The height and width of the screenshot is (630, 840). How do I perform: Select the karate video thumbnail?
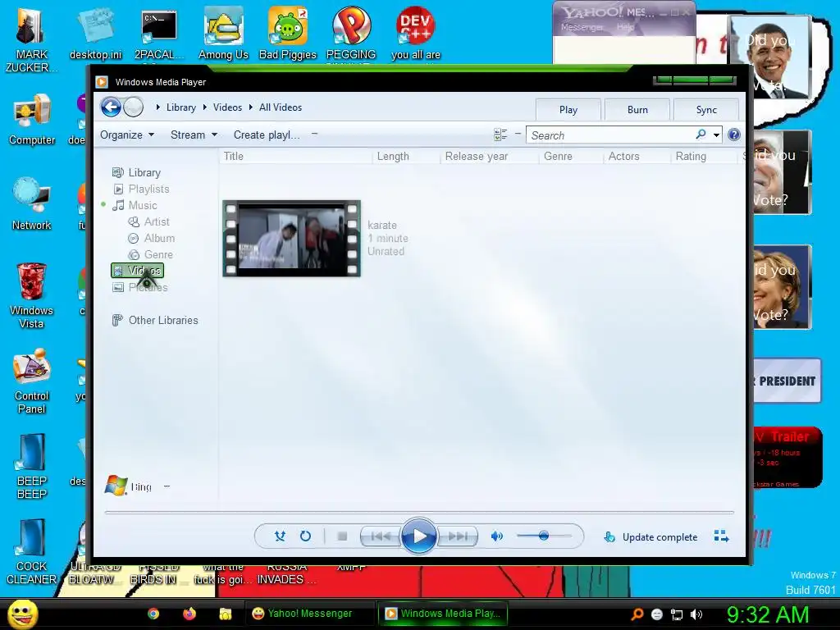pyautogui.click(x=291, y=239)
